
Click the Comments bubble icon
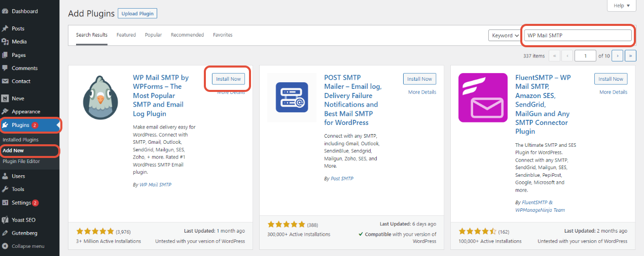[5, 68]
